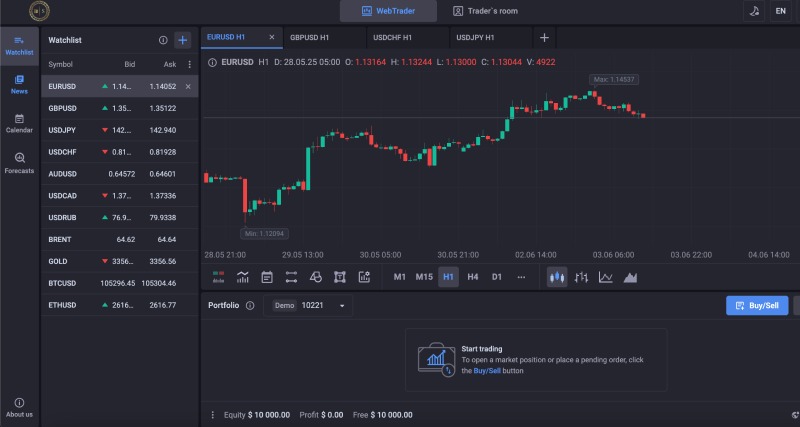Add a symbol with the Watchlist plus button
The image size is (800, 427).
(x=183, y=40)
